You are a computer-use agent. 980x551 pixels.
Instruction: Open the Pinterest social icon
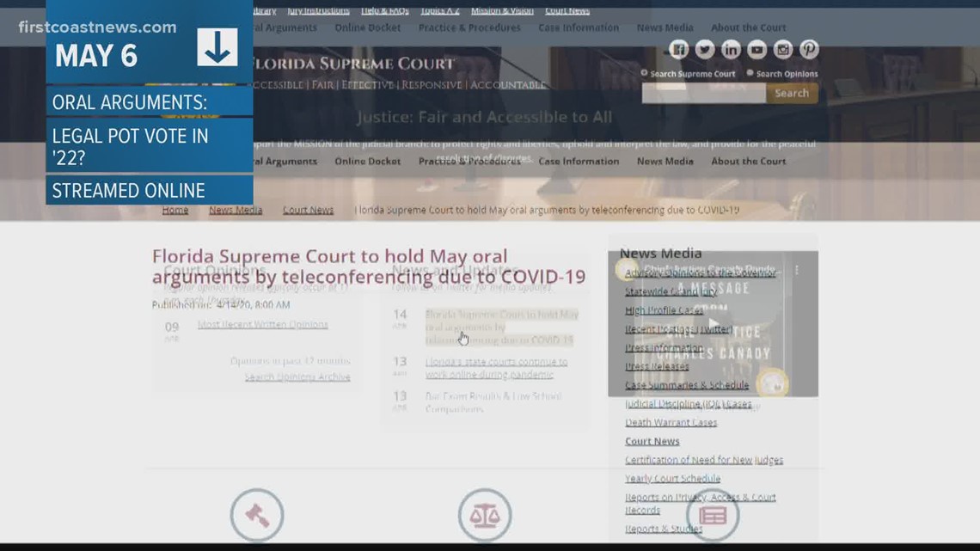point(810,49)
